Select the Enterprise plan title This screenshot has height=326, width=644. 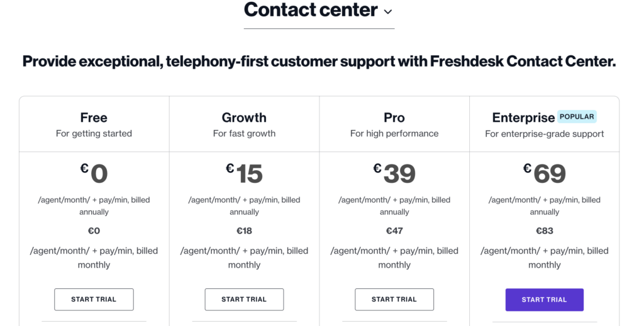tap(523, 117)
